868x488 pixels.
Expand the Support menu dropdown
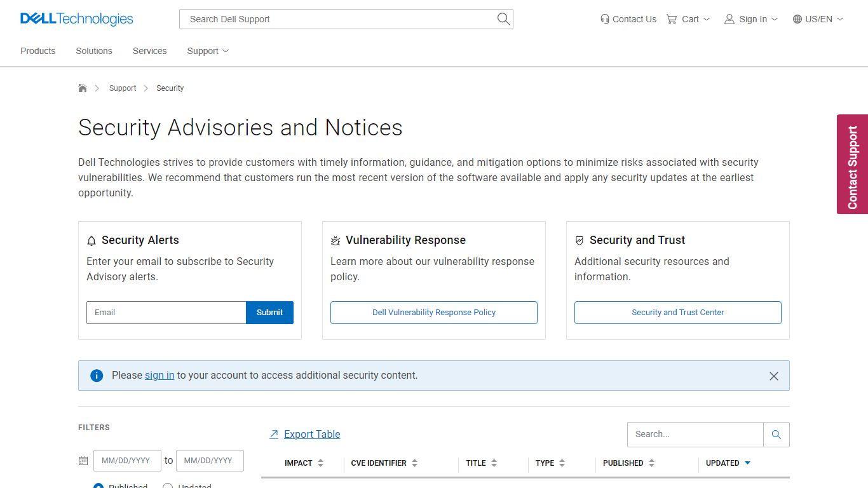tap(208, 51)
